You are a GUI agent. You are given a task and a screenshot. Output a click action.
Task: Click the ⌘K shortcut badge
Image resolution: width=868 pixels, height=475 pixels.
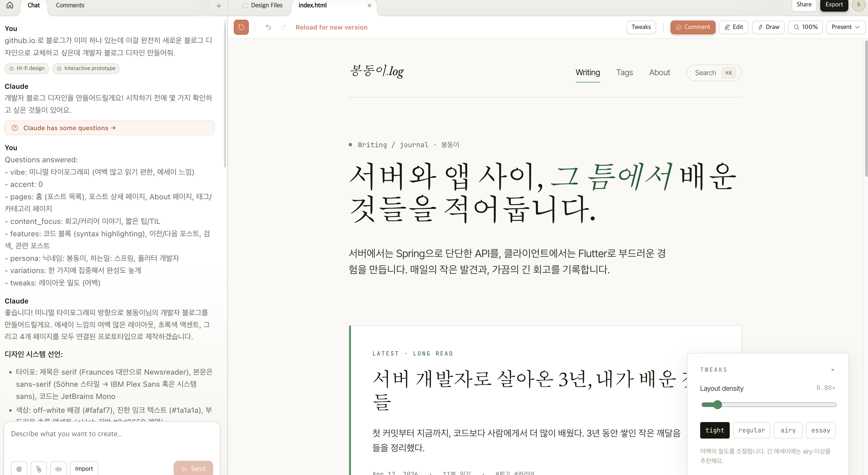tap(729, 73)
